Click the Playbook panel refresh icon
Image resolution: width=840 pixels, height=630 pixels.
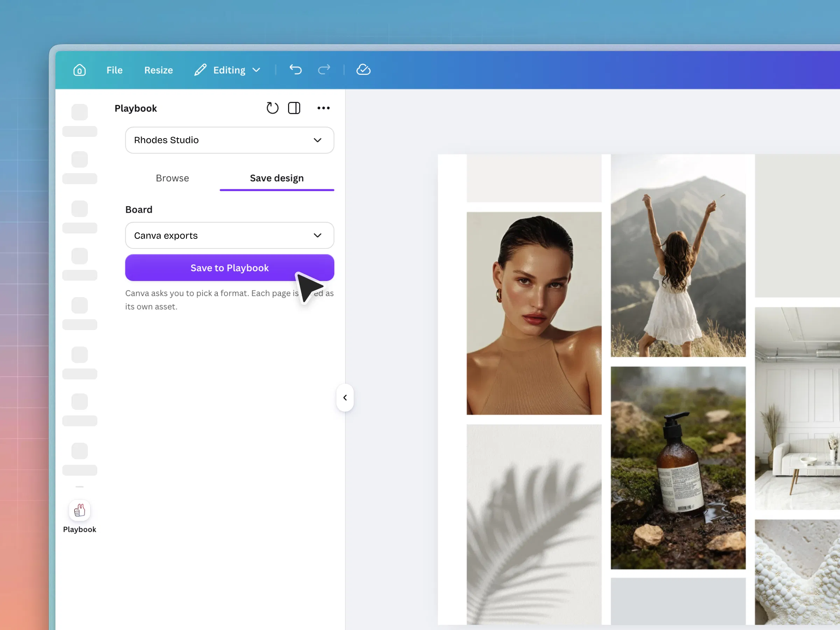point(272,108)
